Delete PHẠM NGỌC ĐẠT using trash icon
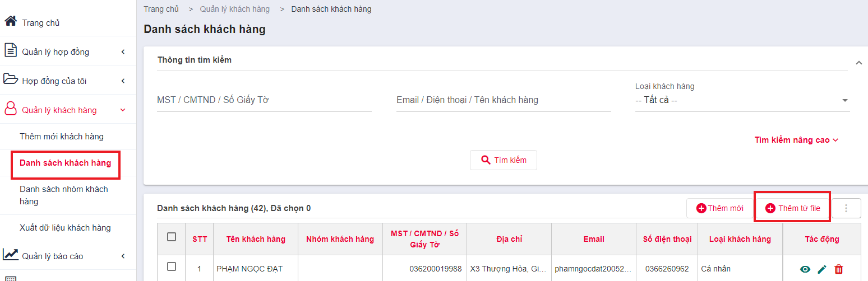 point(839,269)
